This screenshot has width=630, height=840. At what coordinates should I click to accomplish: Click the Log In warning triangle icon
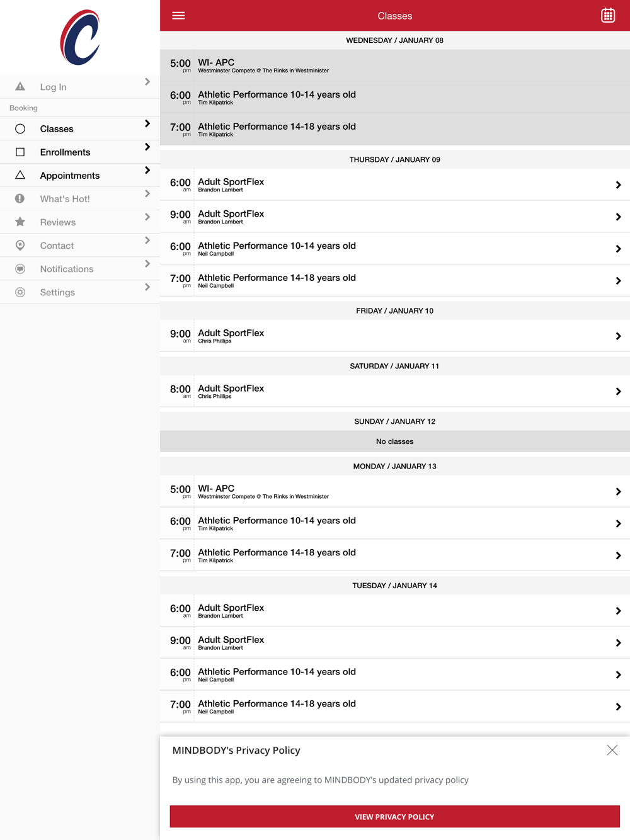click(20, 87)
